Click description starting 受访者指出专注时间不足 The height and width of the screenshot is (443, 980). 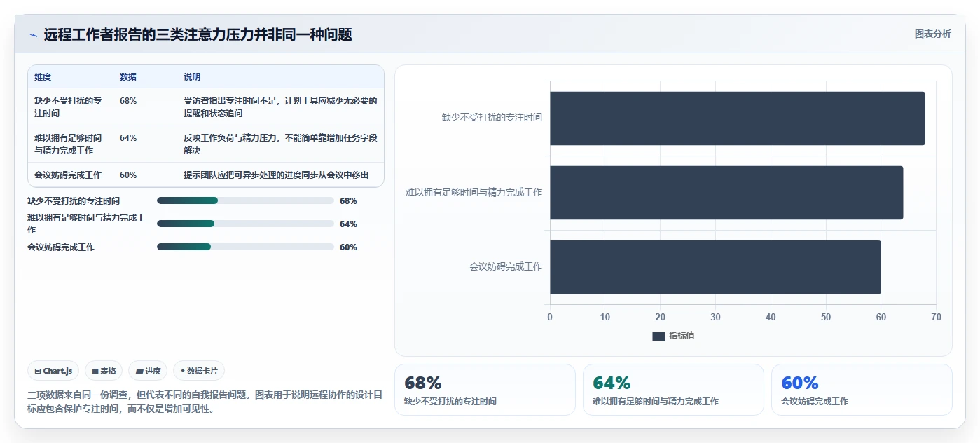[x=280, y=107]
